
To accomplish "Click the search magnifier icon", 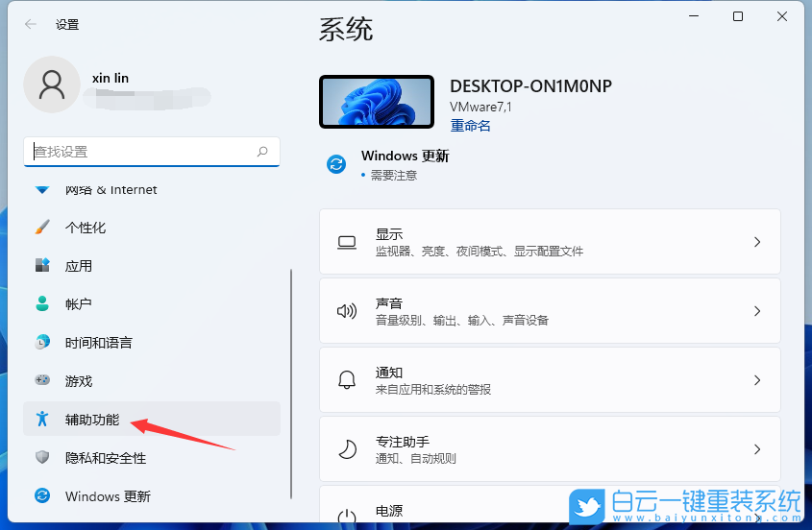I will pos(262,151).
